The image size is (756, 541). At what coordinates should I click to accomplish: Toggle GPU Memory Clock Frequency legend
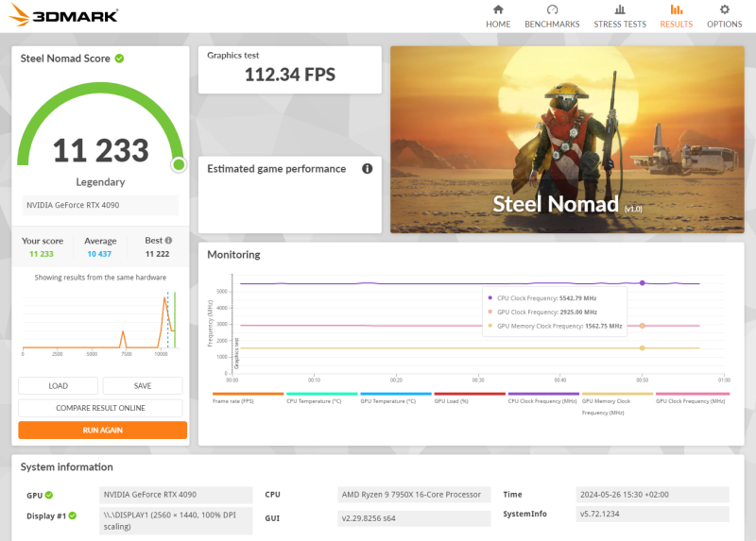pos(617,404)
